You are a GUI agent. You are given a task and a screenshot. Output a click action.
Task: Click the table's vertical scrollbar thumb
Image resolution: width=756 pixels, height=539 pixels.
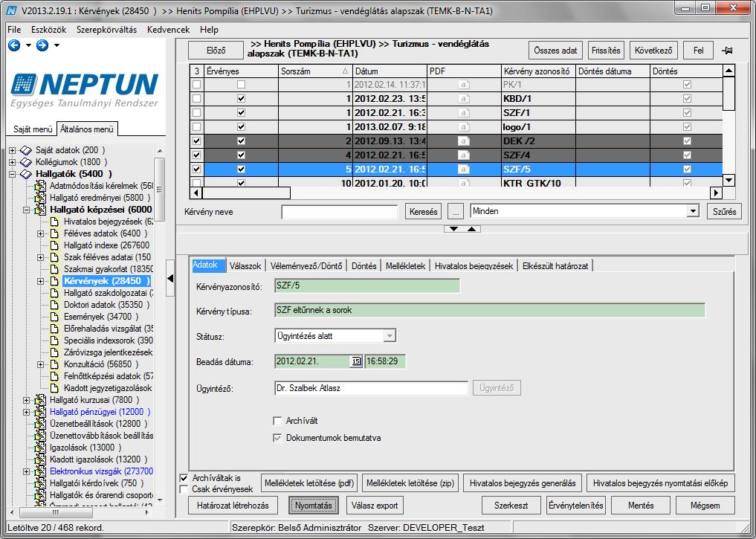click(x=728, y=94)
